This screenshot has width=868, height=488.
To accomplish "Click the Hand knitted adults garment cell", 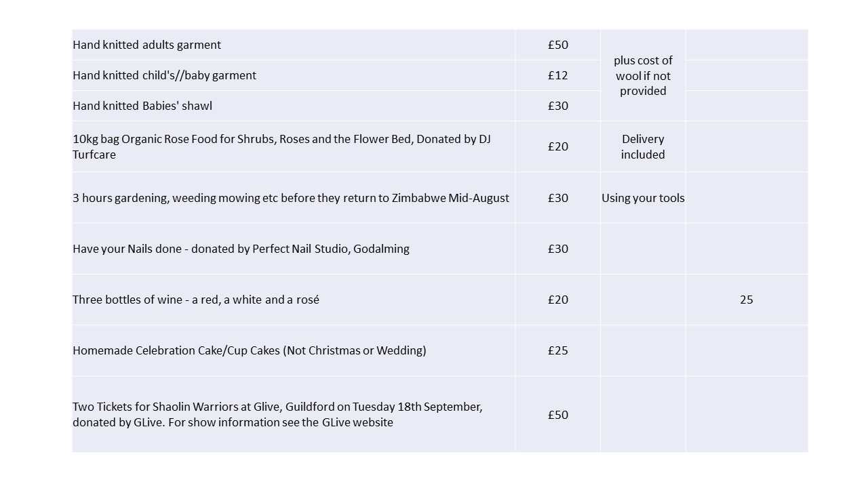I will pos(147,45).
